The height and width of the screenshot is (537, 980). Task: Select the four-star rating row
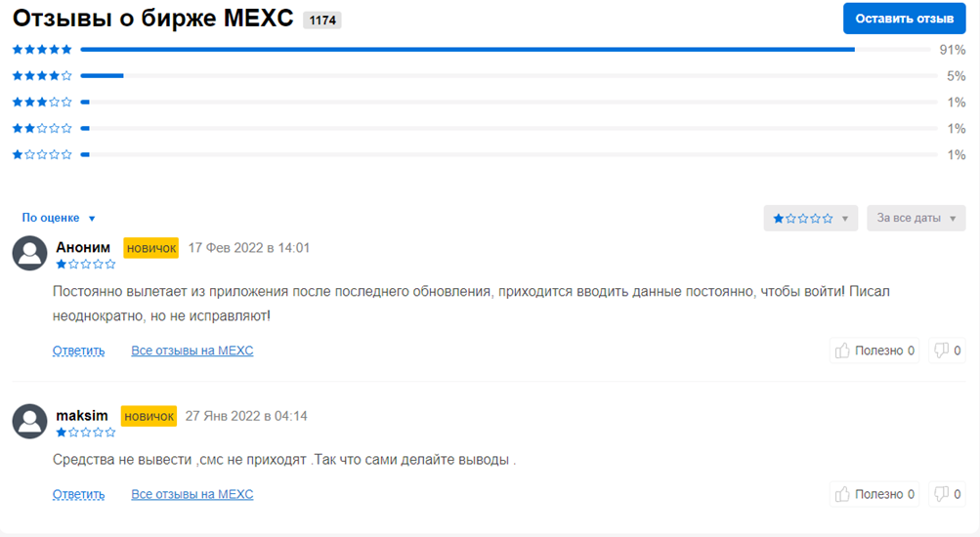click(x=489, y=75)
